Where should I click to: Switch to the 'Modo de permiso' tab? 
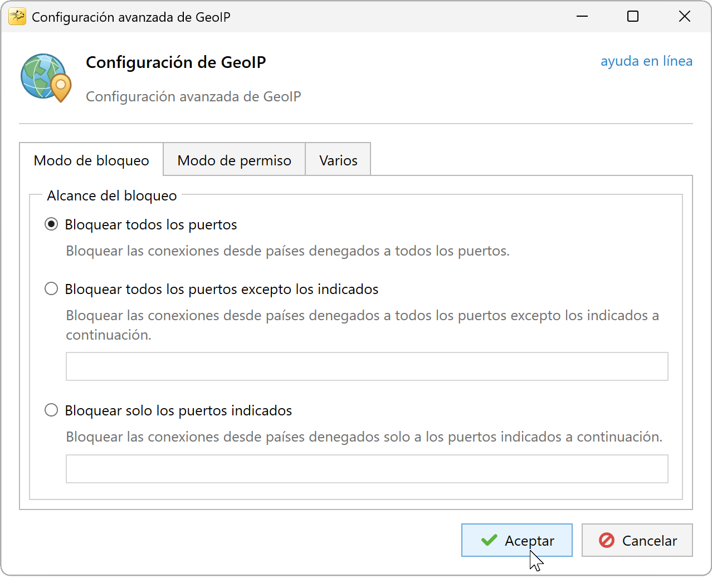pyautogui.click(x=234, y=160)
